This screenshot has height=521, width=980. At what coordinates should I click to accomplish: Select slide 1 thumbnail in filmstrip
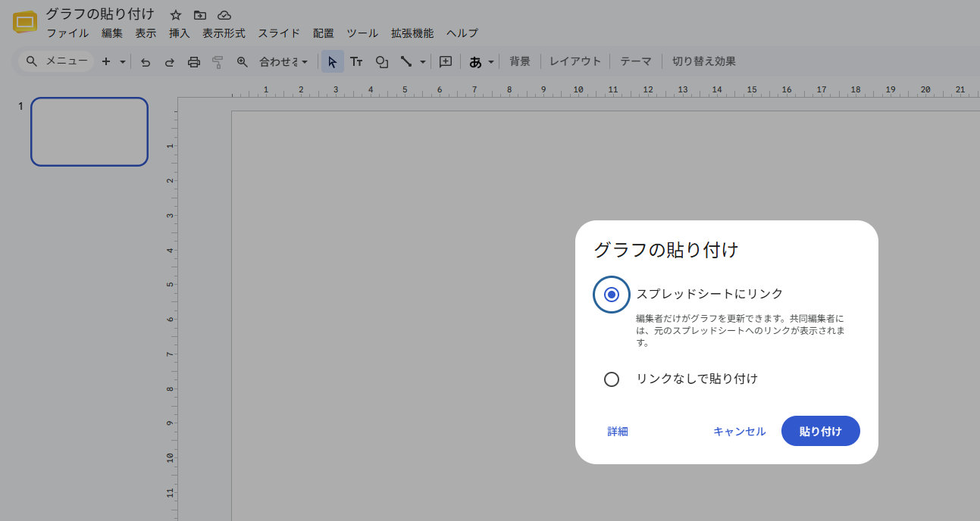[89, 132]
